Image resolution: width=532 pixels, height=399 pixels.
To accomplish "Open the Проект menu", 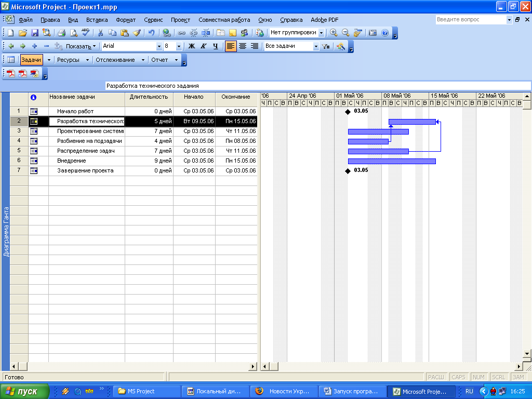I will point(180,20).
